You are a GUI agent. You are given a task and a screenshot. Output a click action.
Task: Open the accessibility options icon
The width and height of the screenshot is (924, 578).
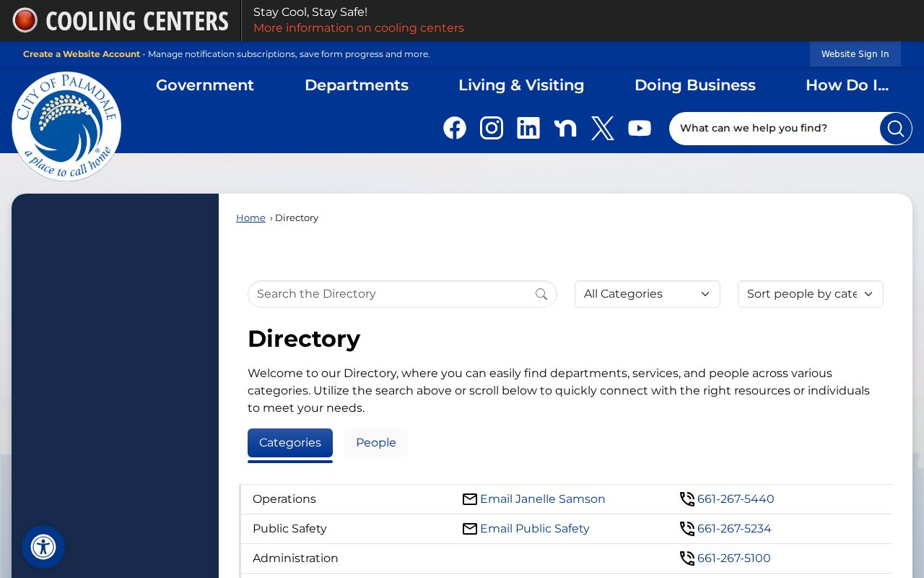pos(43,547)
